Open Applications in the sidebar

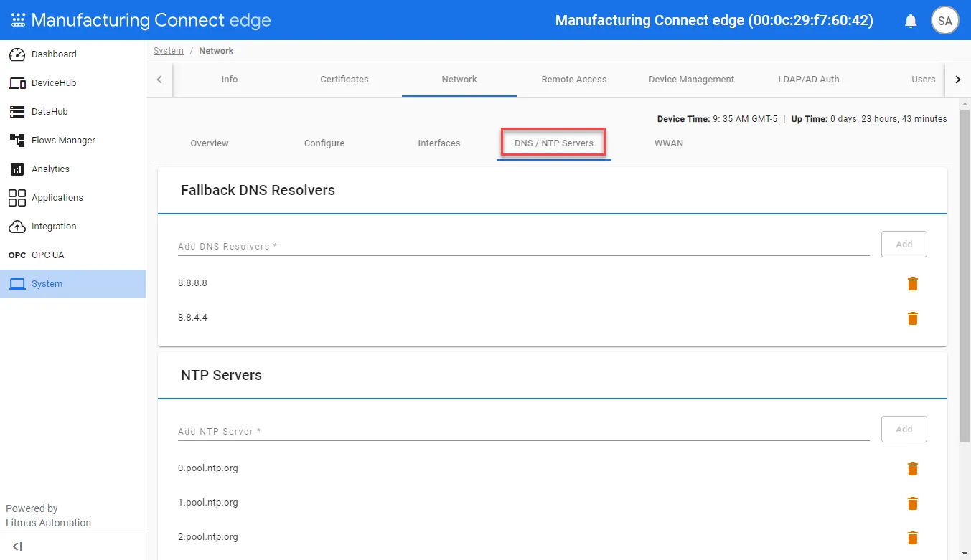tap(72, 198)
